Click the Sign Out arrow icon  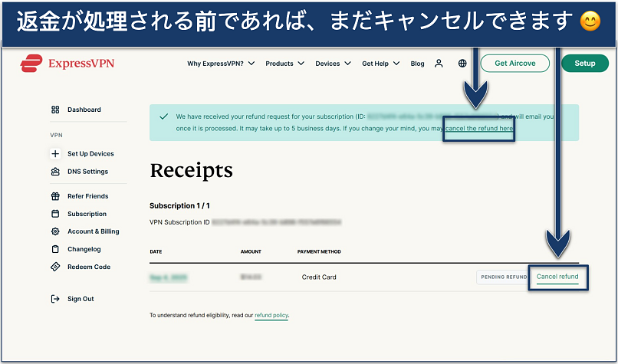54,299
